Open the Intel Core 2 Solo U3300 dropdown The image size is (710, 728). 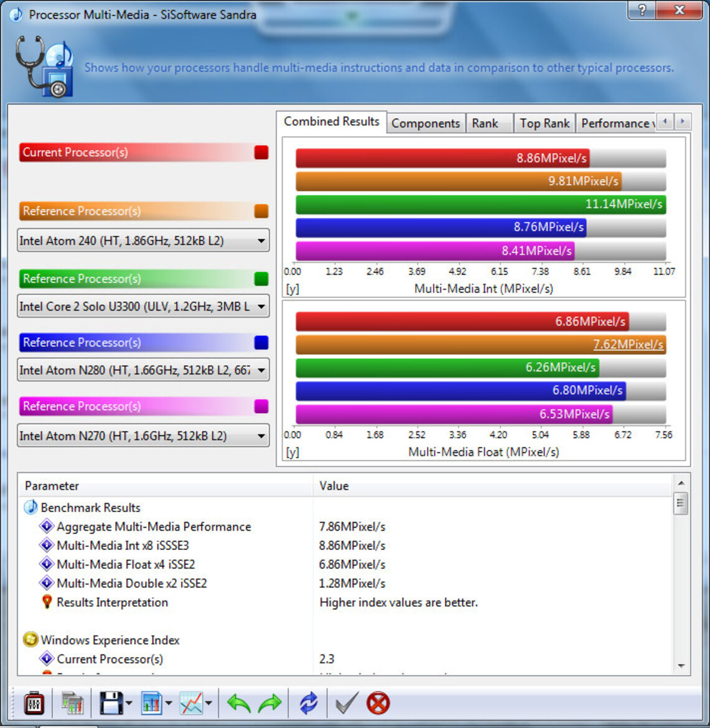pyautogui.click(x=143, y=306)
